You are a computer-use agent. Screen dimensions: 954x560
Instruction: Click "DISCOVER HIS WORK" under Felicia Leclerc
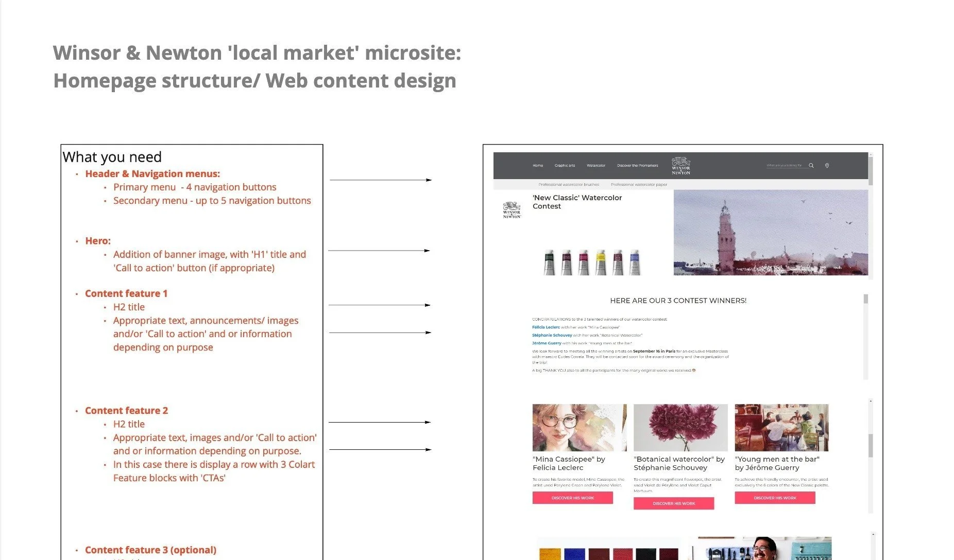point(572,498)
